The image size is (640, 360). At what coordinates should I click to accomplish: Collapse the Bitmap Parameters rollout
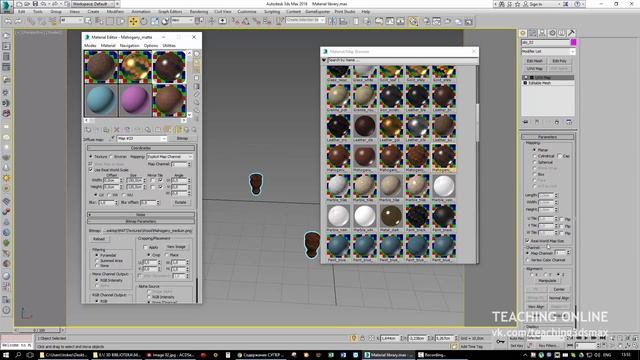[141, 222]
